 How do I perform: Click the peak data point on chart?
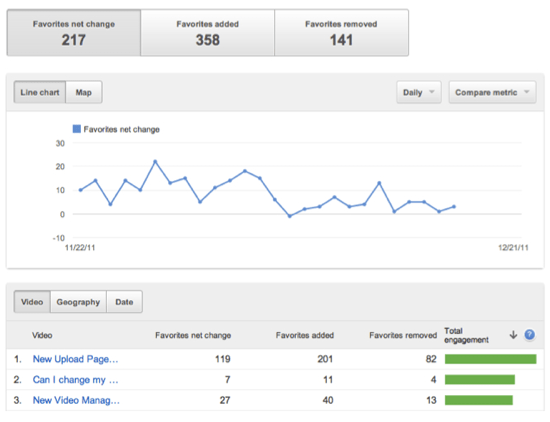[155, 161]
